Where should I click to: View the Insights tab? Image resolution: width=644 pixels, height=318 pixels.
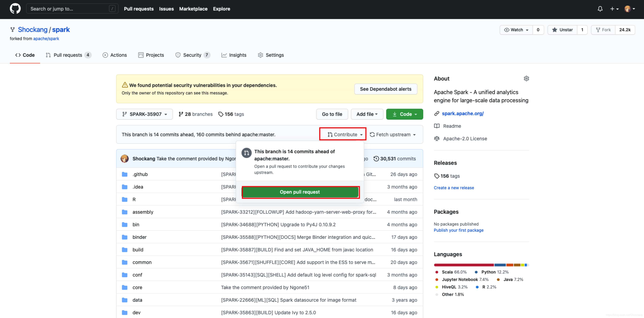[234, 55]
